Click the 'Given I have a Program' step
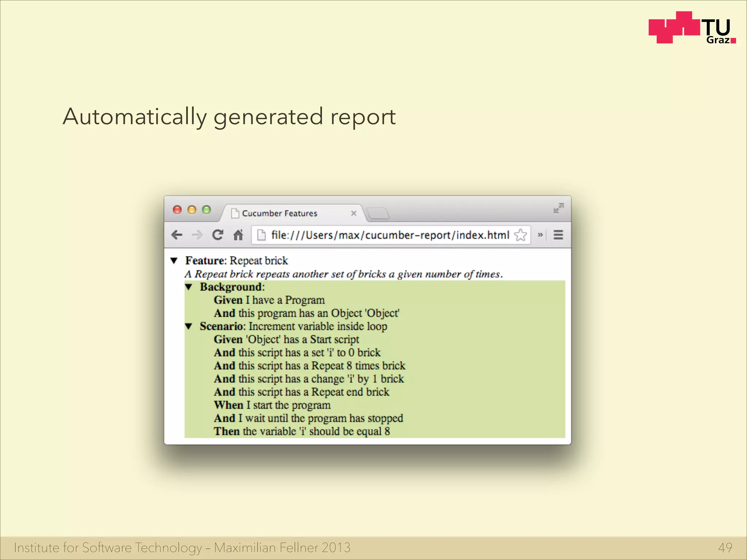This screenshot has width=747, height=560. pos(269,300)
